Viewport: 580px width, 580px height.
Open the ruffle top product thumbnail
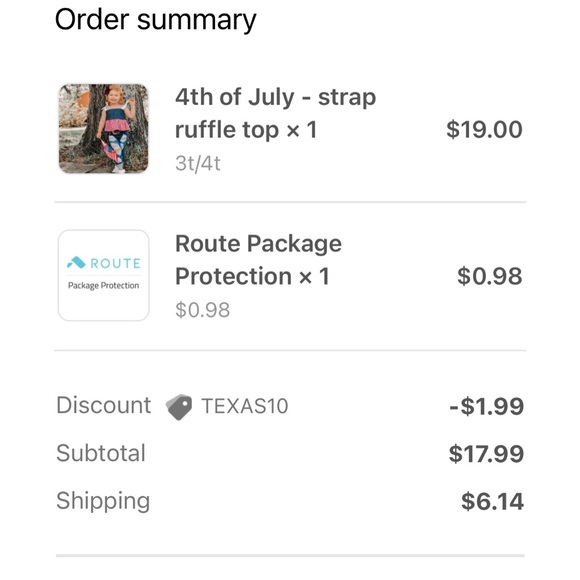104,128
